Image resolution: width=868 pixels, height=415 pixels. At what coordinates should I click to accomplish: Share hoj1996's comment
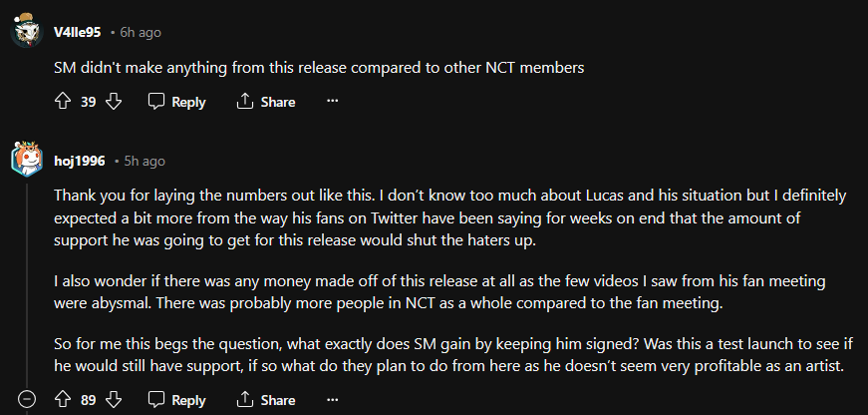266,400
